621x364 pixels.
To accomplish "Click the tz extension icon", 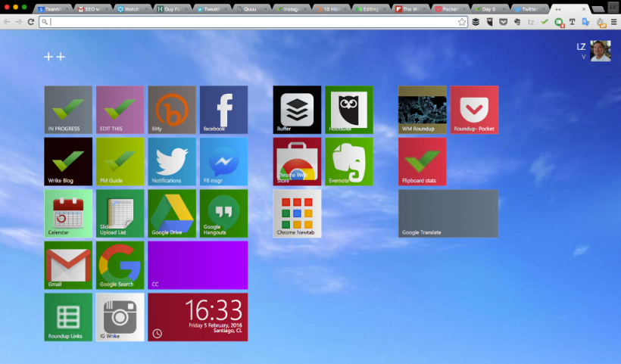I will 531,22.
